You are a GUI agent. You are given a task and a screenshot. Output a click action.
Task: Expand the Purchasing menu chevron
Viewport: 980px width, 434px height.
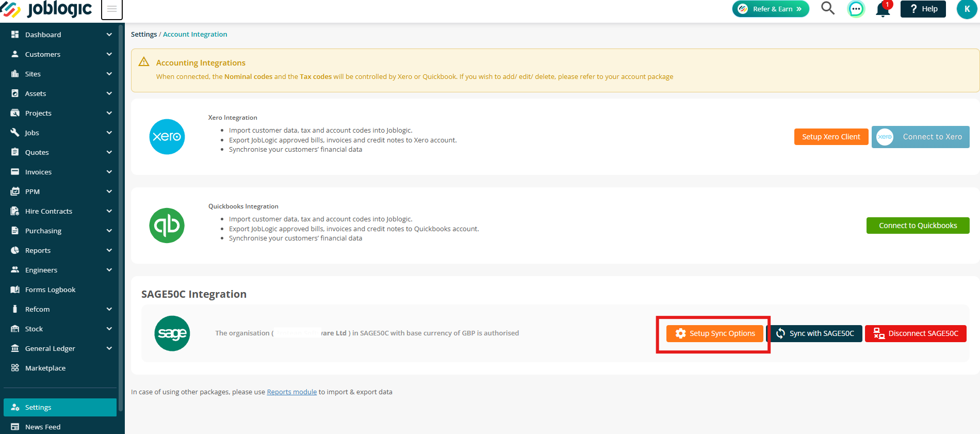click(109, 231)
